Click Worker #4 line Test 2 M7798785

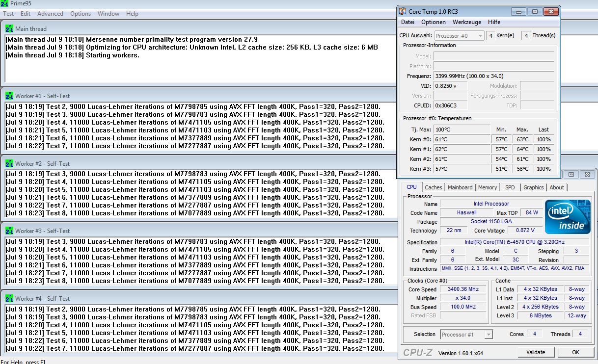tap(192, 309)
